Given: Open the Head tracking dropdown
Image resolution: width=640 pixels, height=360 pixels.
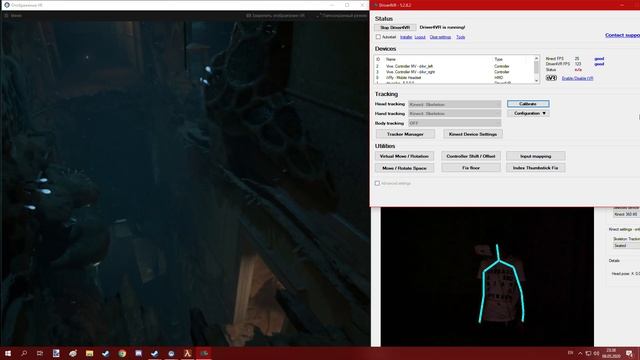Looking at the screenshot, I should (455, 104).
